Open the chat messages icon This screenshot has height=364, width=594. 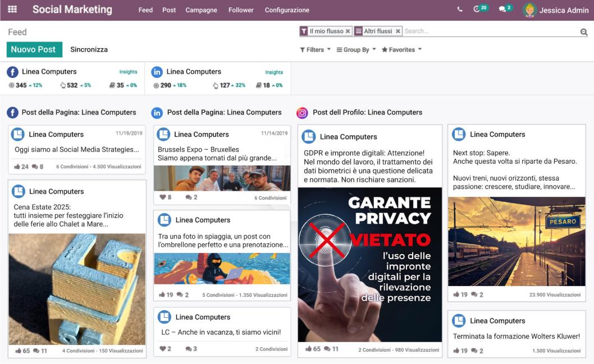coord(504,10)
